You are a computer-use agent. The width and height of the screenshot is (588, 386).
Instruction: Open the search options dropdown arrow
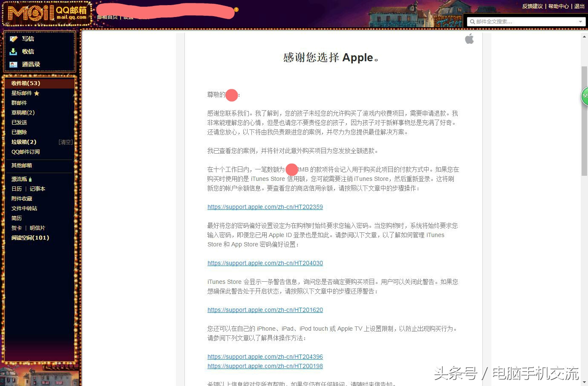[580, 21]
